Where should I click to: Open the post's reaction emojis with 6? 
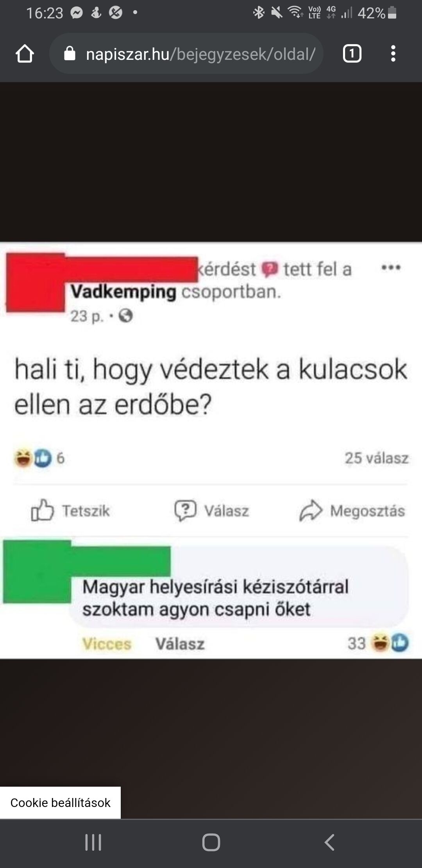(39, 458)
